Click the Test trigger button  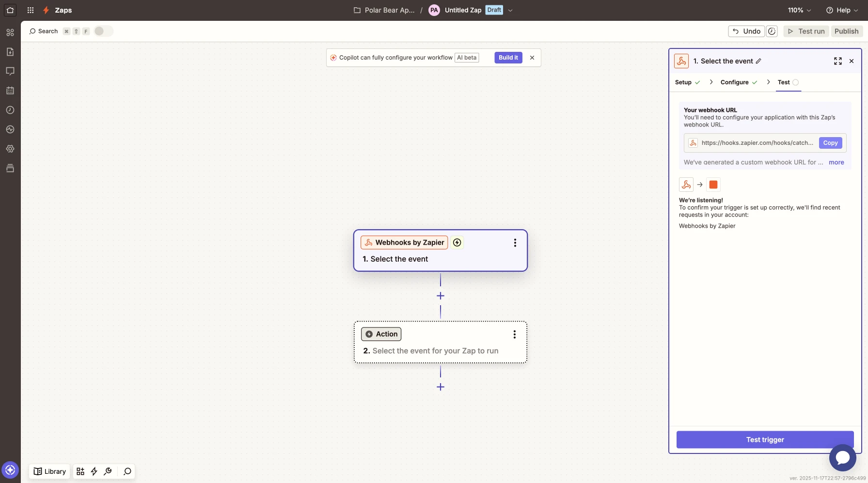tap(765, 439)
